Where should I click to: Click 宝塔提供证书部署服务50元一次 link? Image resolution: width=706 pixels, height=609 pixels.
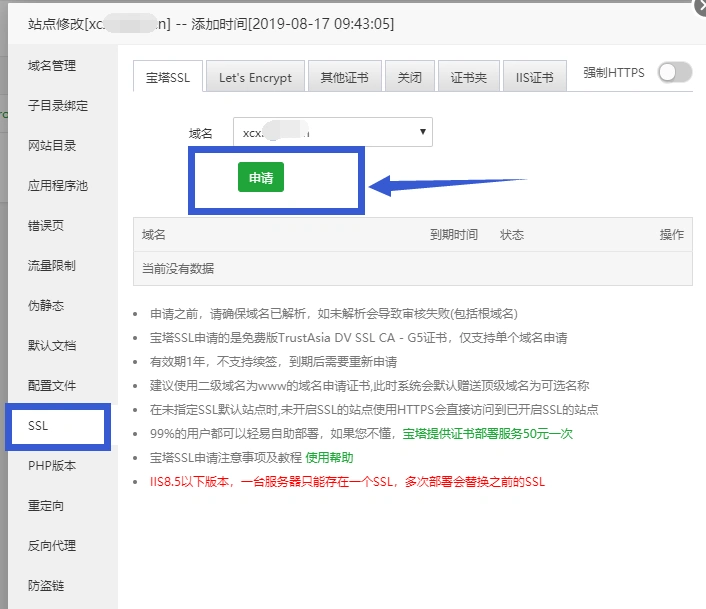tap(487, 435)
